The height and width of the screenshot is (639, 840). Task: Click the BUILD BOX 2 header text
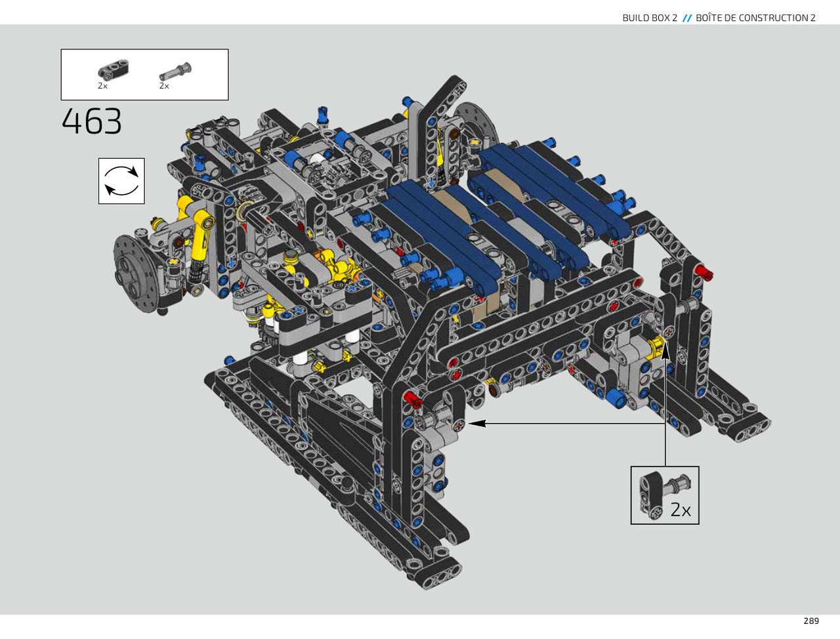[x=650, y=18]
